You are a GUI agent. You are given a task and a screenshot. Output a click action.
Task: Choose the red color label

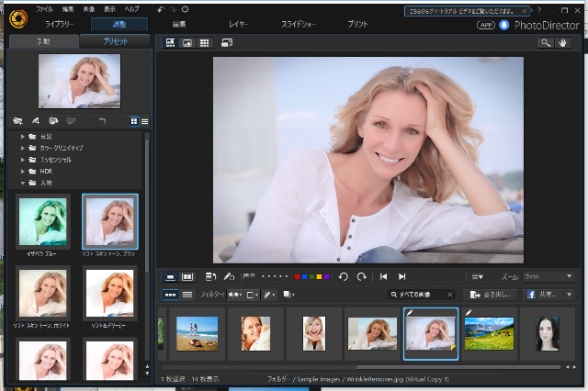tap(299, 276)
